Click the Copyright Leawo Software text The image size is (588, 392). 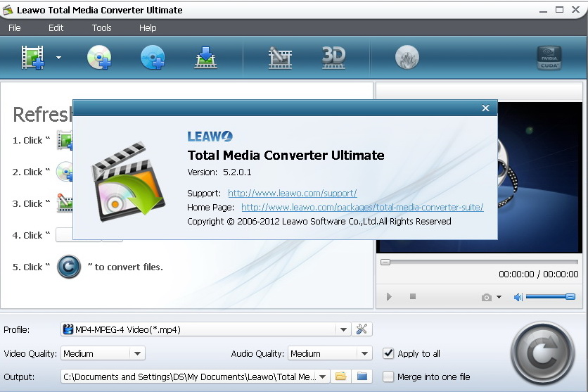pos(319,221)
